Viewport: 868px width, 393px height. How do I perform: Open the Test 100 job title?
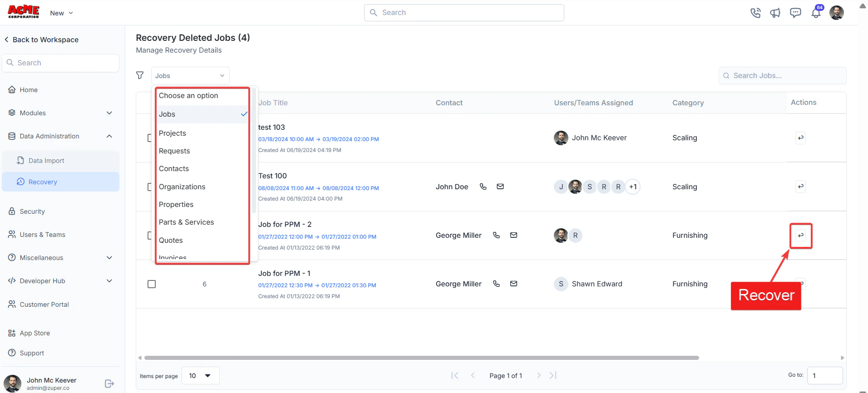click(x=272, y=176)
